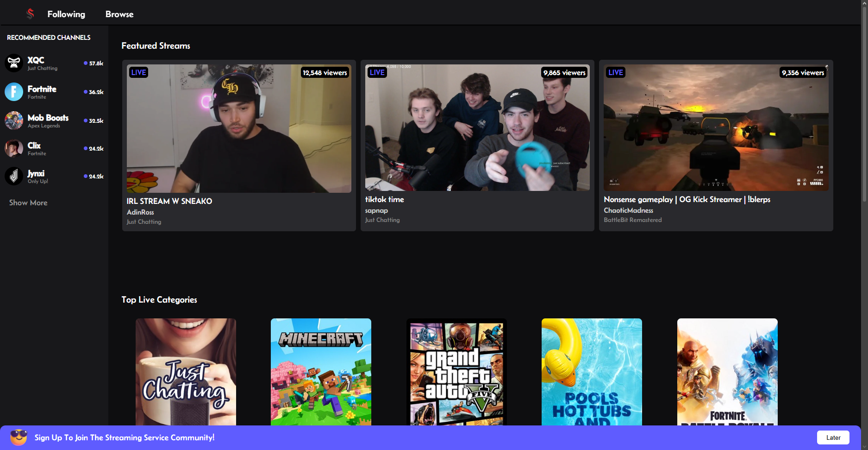
Task: Click the Jynxi channel avatar
Action: (14, 176)
